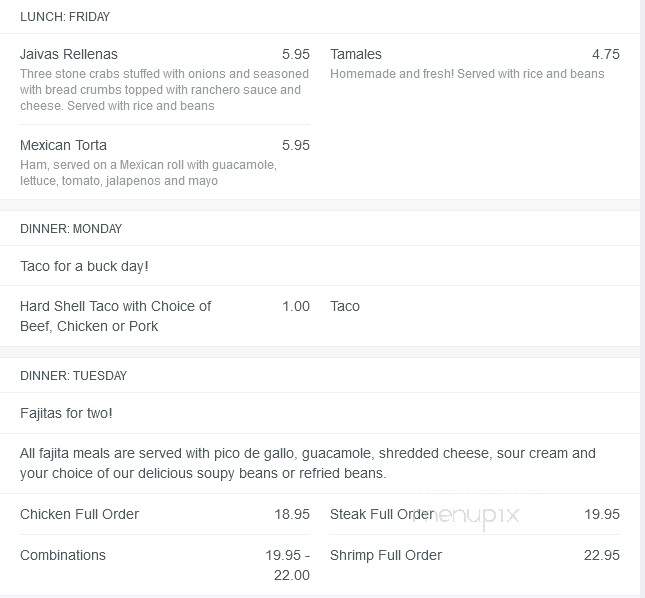Screen dimensions: 645x598
Task: Click the fajita meals description paragraph
Action: 308,463
